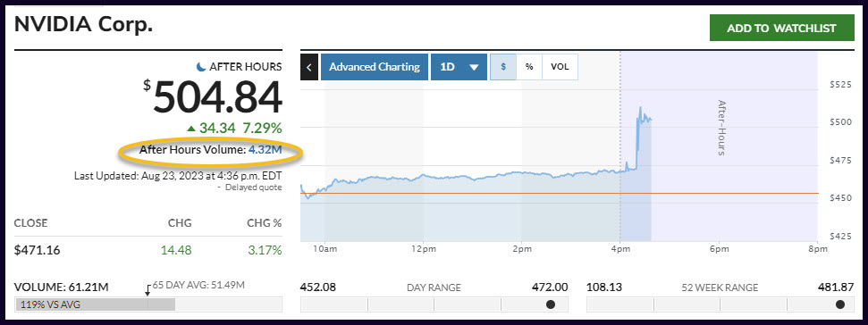Click the 65 day average arrow marker
Image resolution: width=868 pixels, height=325 pixels.
(147, 290)
